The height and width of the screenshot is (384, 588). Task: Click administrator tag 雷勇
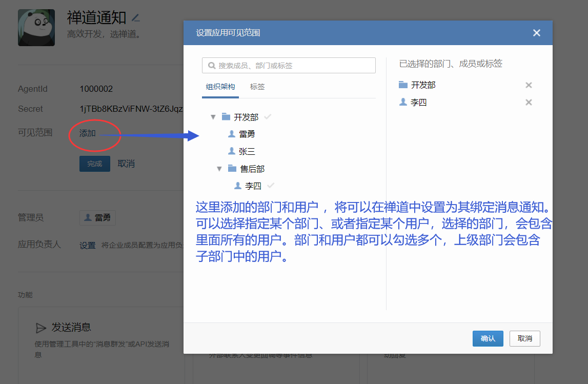coord(97,218)
